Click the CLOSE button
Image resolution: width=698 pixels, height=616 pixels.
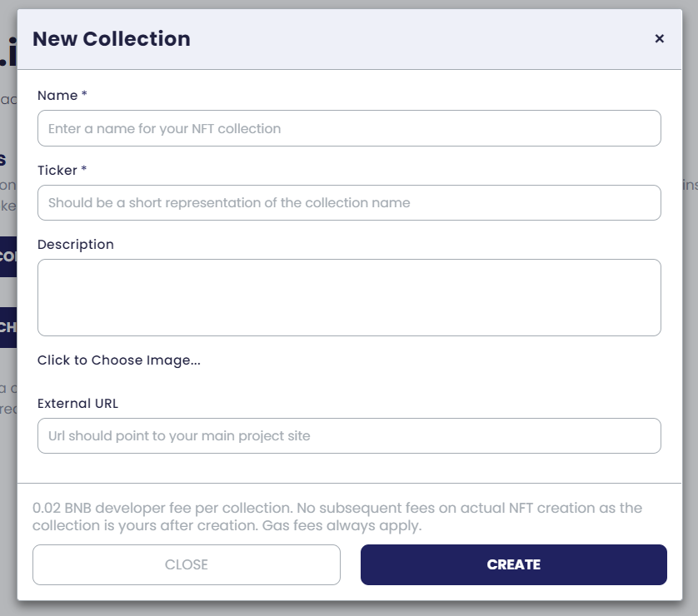187,564
